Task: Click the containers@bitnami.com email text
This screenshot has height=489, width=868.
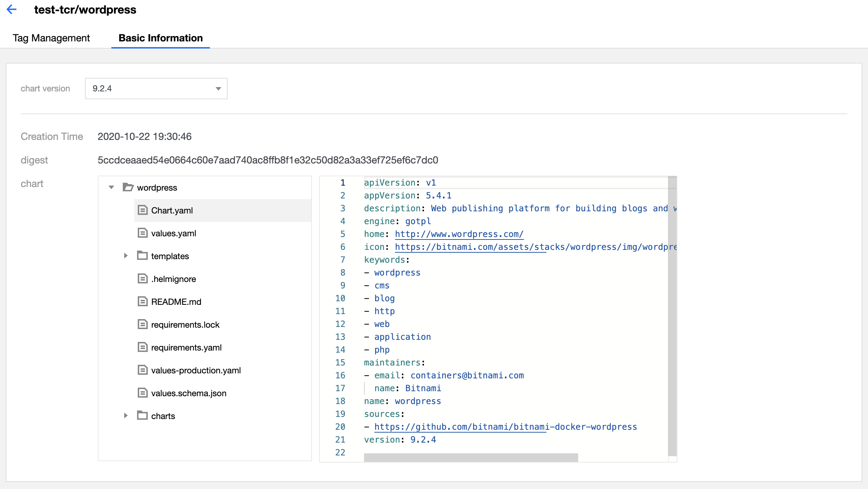Action: (467, 375)
